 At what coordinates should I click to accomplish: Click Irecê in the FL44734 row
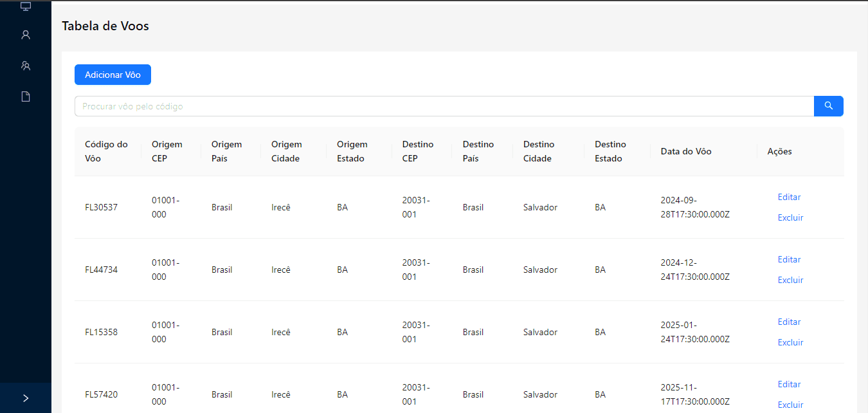[281, 270]
